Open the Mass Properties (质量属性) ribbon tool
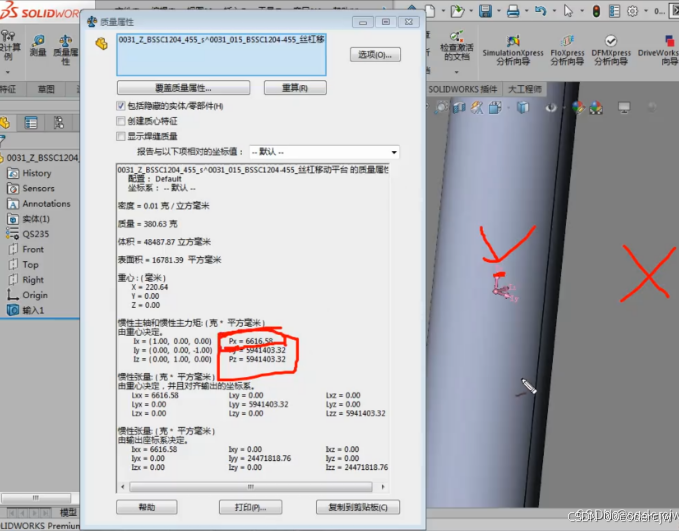Image resolution: width=679 pixels, height=531 pixels. coord(65,50)
